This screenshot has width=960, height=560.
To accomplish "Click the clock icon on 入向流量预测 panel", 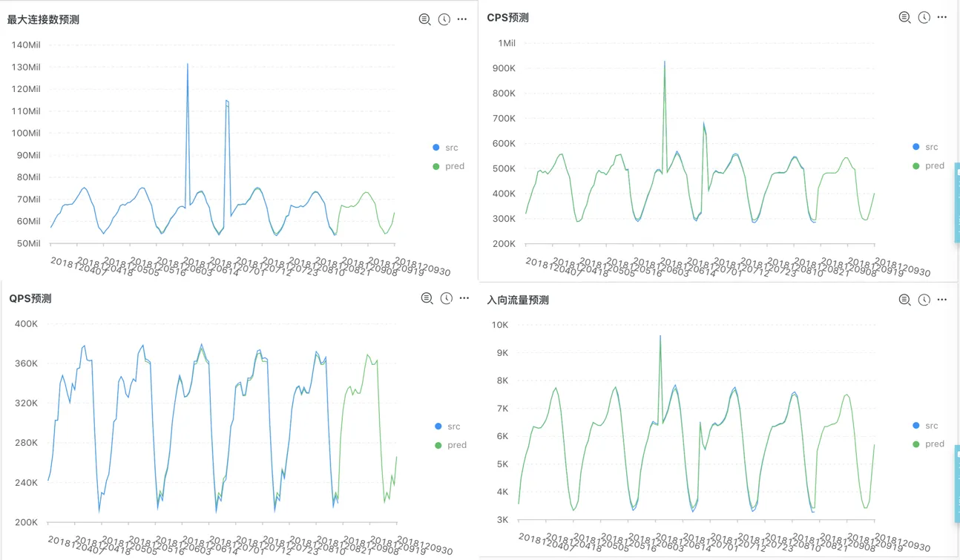I will coord(924,300).
